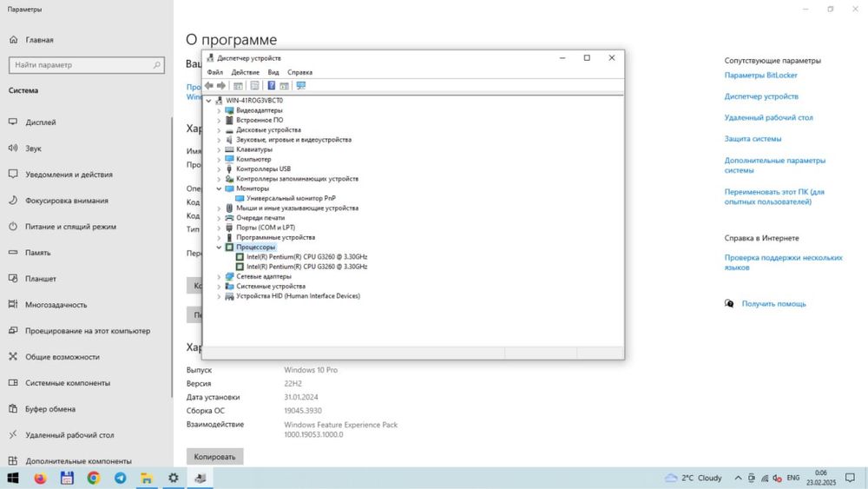Collapse the WIN-41ROG3VBCT0 root node
The image size is (868, 489).
pyautogui.click(x=208, y=101)
